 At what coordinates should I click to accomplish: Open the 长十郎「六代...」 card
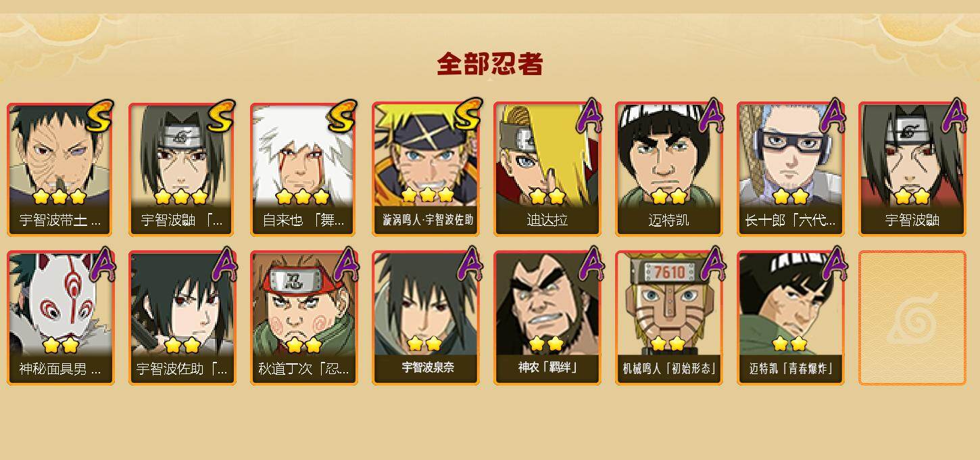coord(791,169)
